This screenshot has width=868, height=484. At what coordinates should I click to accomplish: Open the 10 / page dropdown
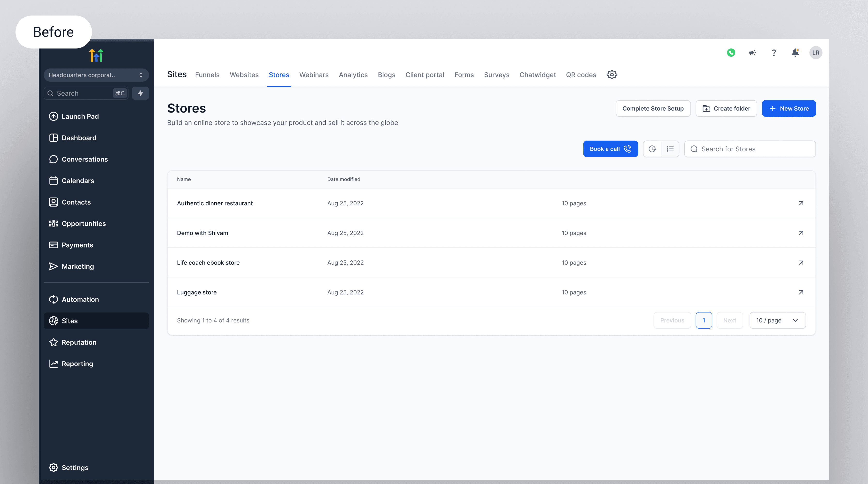coord(777,320)
